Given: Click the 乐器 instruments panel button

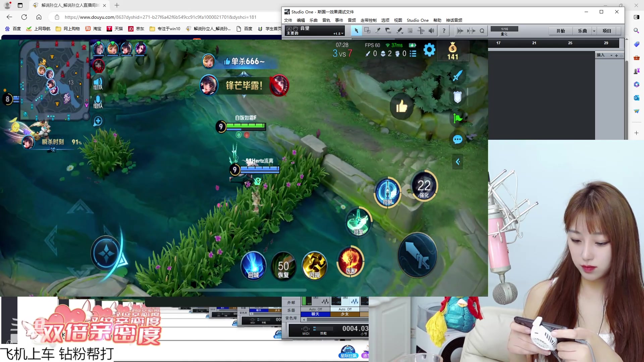Looking at the screenshot, I should pos(291,310).
